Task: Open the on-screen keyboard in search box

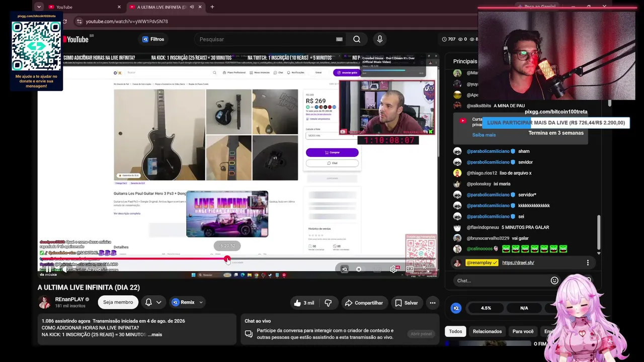Action: (x=339, y=39)
